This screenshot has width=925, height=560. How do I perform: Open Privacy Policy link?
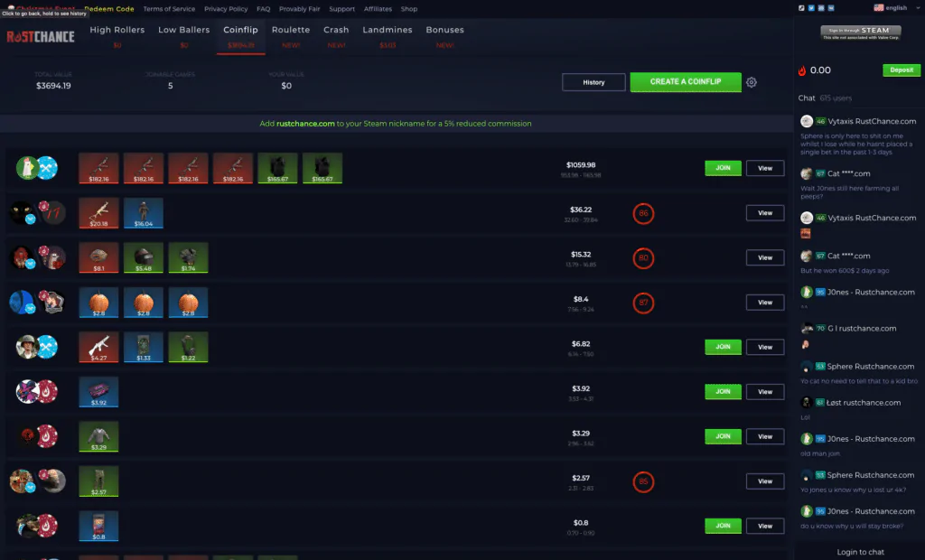[x=226, y=9]
